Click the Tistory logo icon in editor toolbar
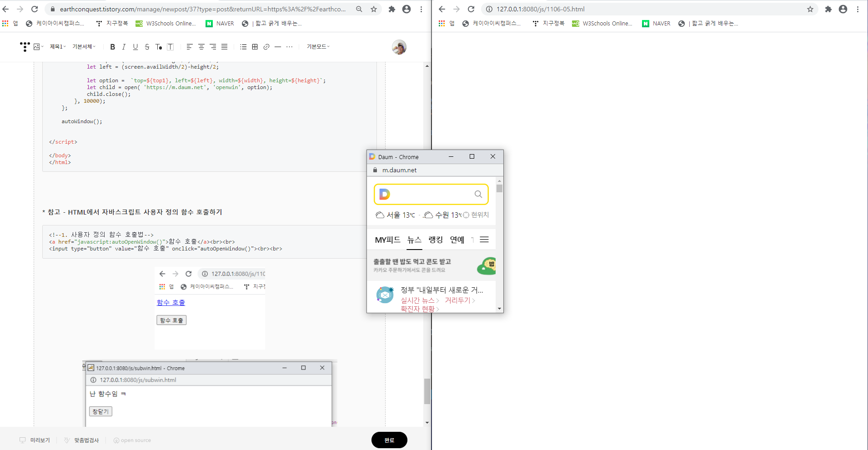The image size is (868, 450). [x=25, y=46]
